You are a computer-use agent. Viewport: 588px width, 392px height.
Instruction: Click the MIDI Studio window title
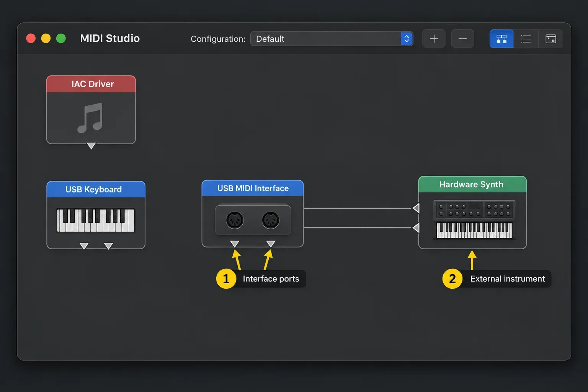(x=110, y=38)
